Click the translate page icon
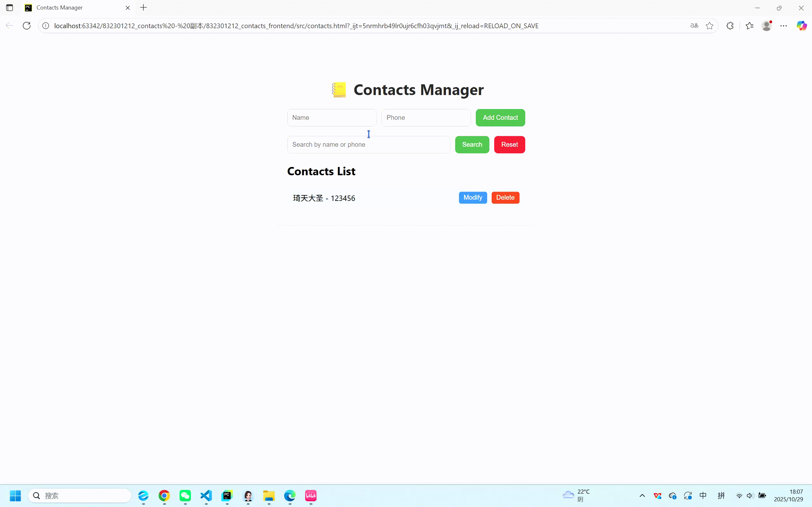This screenshot has height=507, width=812. (x=694, y=26)
